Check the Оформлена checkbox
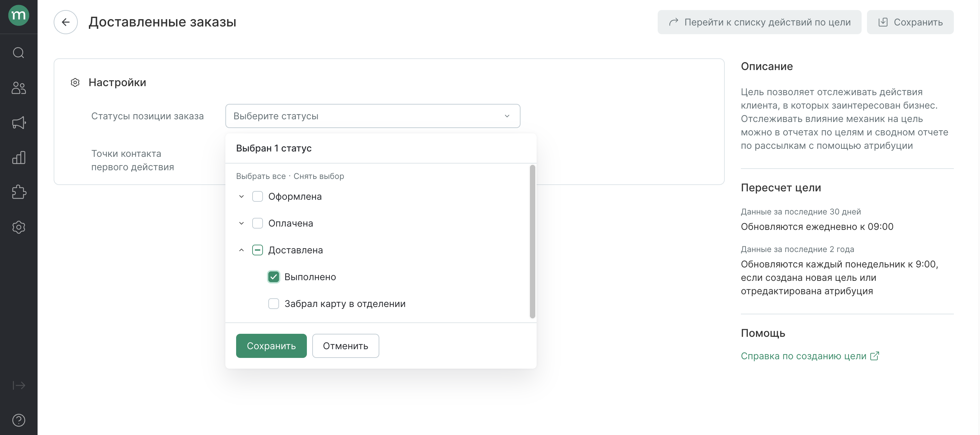 click(x=258, y=197)
